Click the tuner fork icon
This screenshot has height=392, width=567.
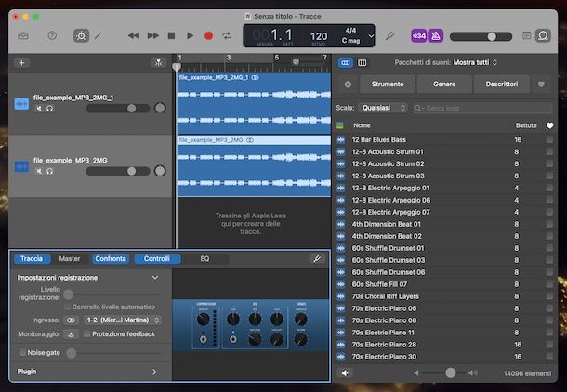coord(389,36)
